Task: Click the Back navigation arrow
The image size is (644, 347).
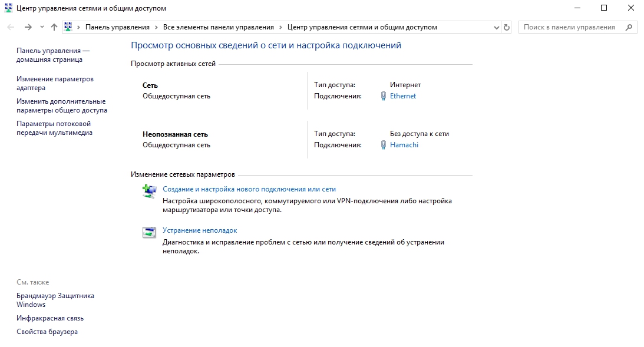Action: pos(11,27)
